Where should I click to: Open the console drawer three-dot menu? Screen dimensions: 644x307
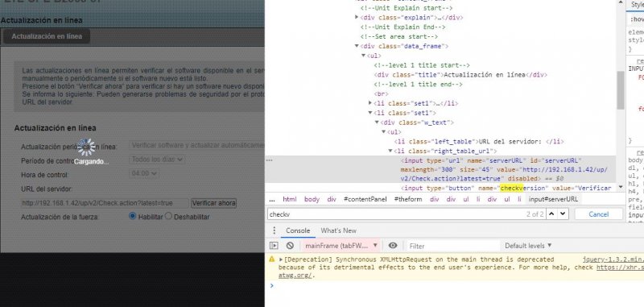click(275, 230)
